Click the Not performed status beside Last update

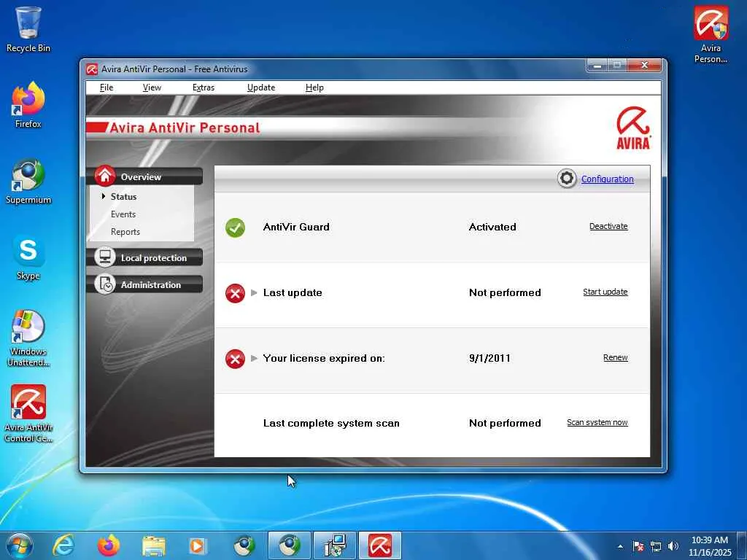(x=505, y=293)
